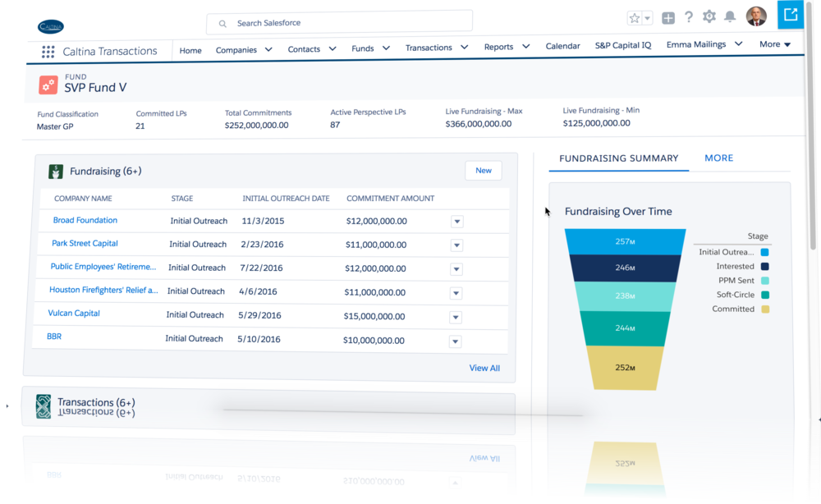
Task: Open the Funds tab
Action: [x=362, y=48]
